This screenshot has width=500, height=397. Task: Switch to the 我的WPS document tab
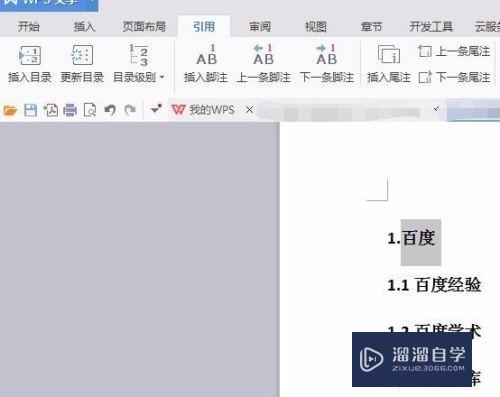tap(203, 110)
